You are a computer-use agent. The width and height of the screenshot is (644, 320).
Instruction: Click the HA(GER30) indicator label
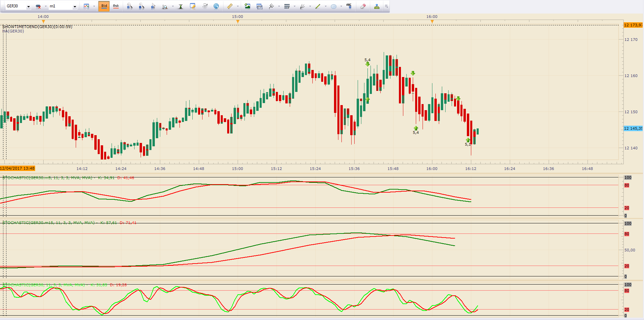tap(13, 31)
